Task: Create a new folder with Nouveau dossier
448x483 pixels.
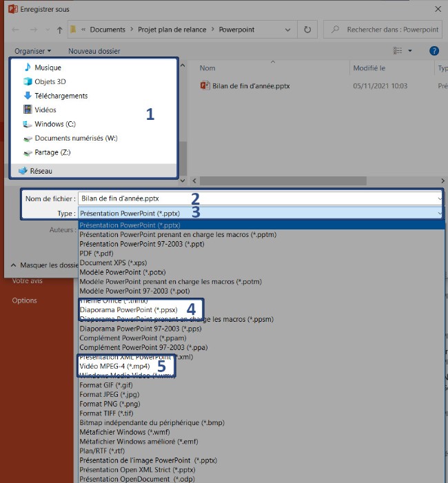Action: [x=94, y=51]
